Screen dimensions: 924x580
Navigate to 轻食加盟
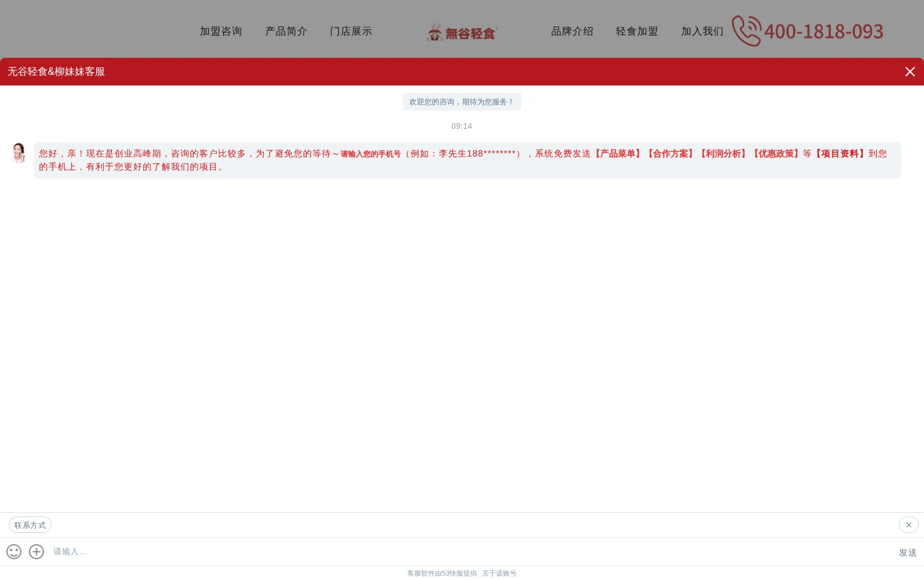click(637, 31)
